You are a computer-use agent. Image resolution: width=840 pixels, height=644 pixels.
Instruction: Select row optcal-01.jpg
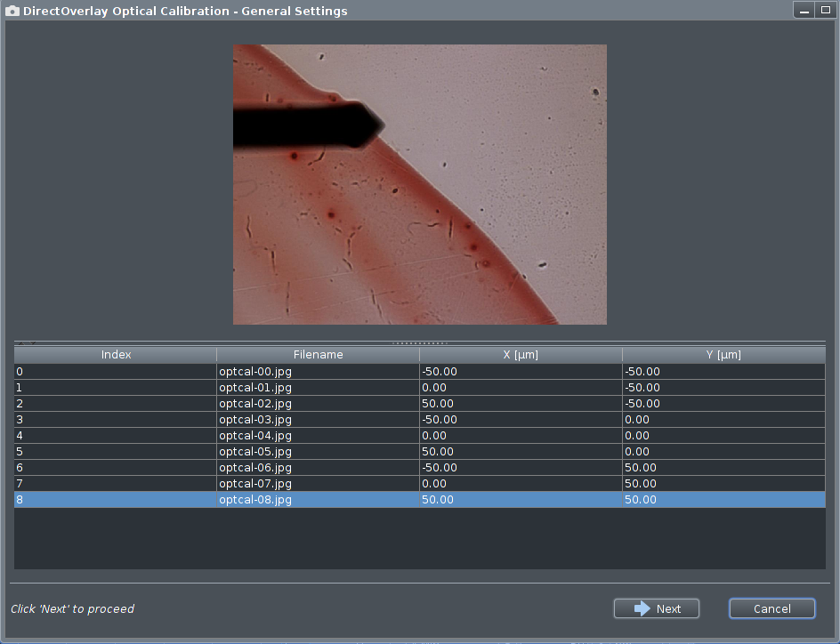tap(419, 388)
